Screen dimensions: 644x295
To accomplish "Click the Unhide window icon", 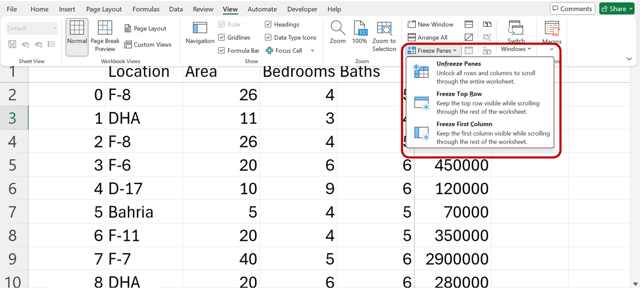I will (x=468, y=50).
